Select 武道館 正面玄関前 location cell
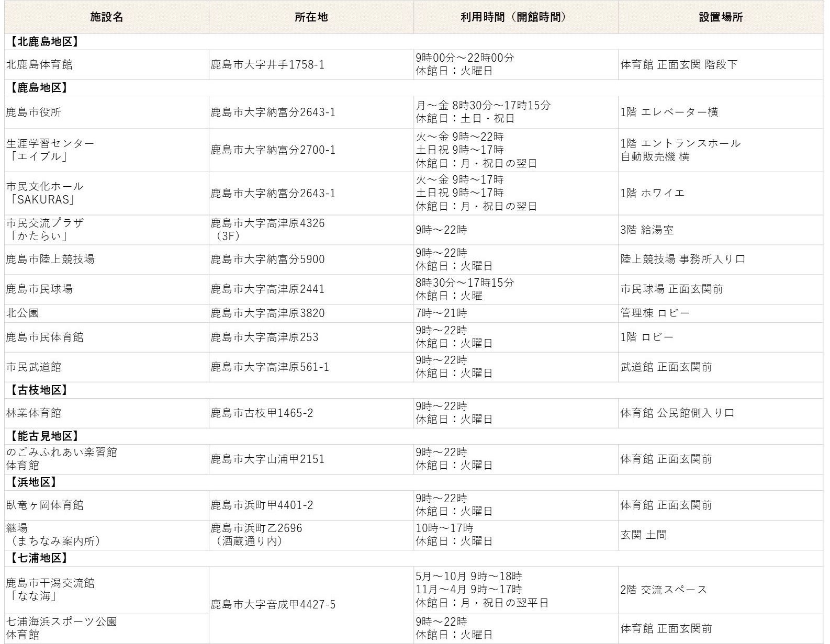This screenshot has width=830, height=644. pyautogui.click(x=666, y=367)
